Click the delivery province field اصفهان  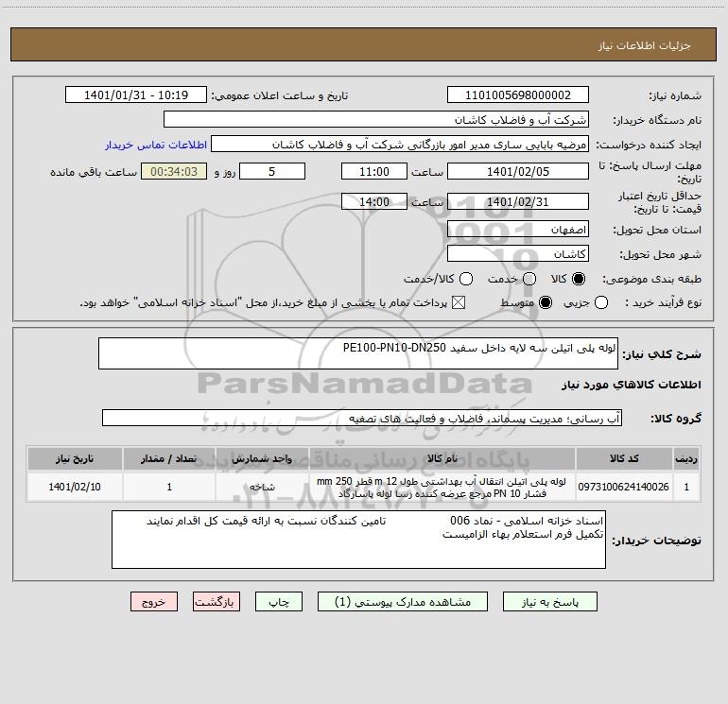click(x=518, y=229)
